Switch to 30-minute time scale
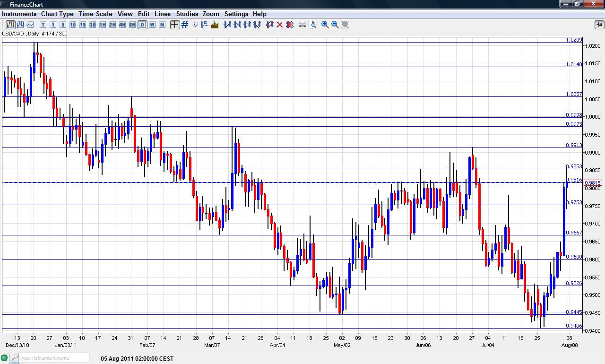This screenshot has height=364, width=605. (x=93, y=25)
